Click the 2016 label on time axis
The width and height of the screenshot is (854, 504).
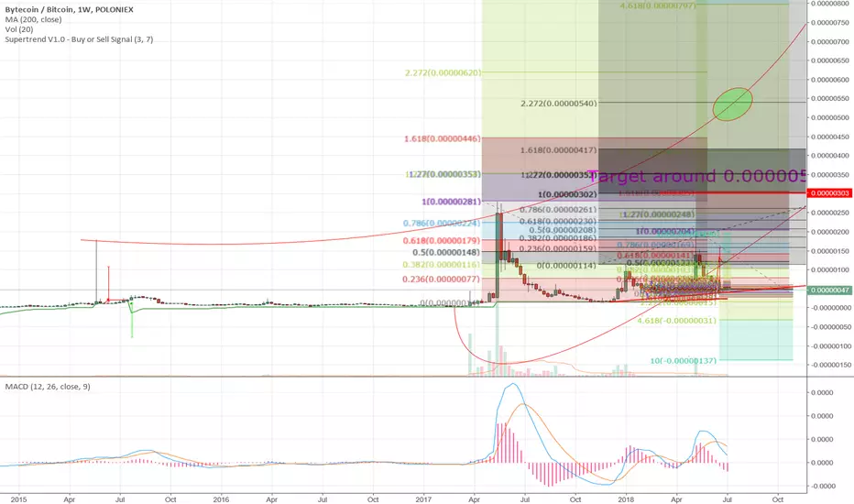click(221, 499)
